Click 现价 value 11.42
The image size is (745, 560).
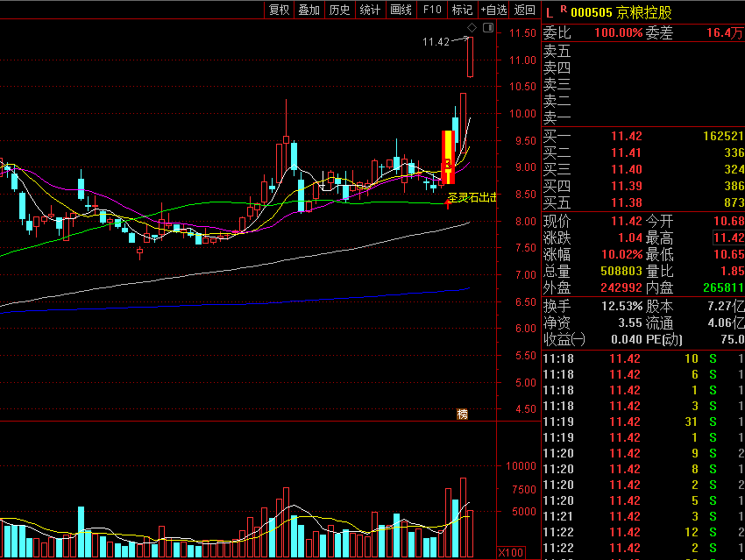[x=626, y=222]
